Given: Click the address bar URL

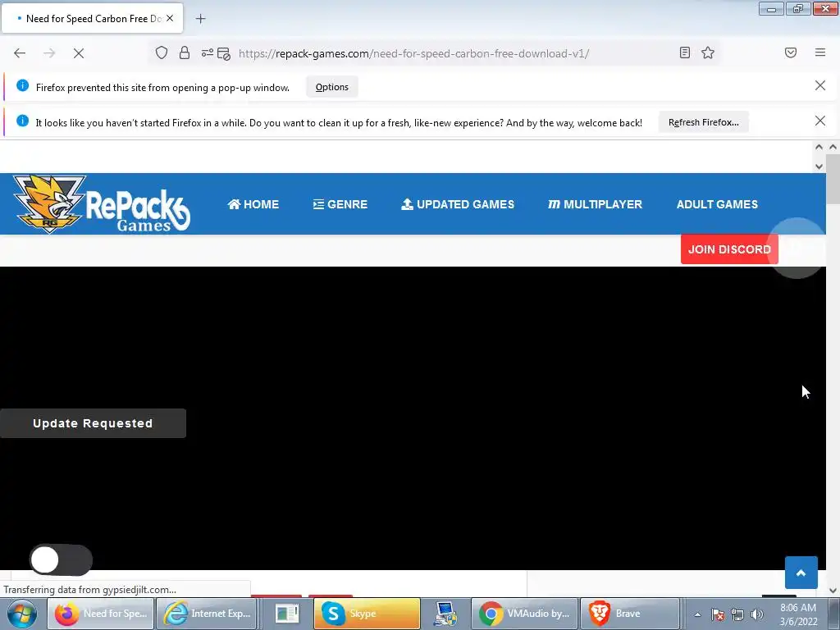Looking at the screenshot, I should coord(413,53).
